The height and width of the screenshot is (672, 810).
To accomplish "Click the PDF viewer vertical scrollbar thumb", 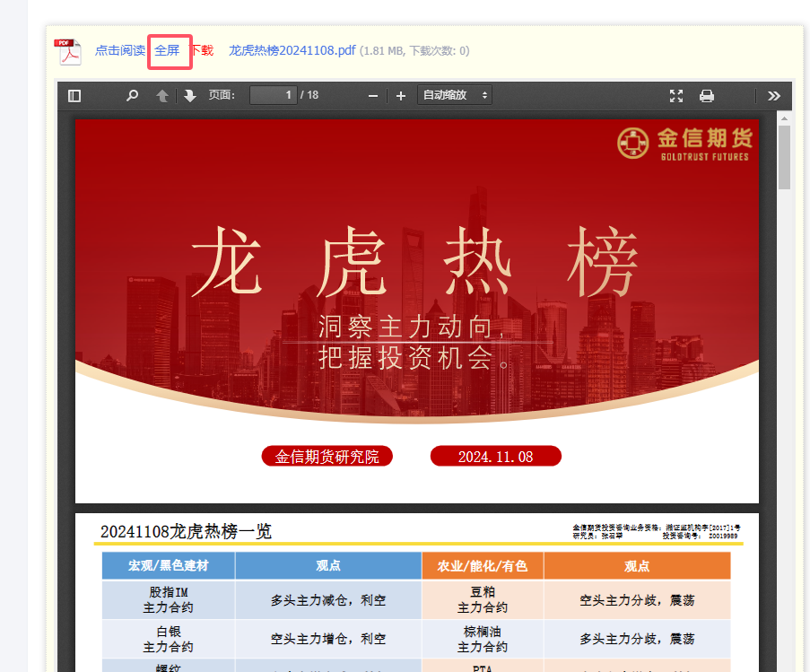I will (784, 158).
